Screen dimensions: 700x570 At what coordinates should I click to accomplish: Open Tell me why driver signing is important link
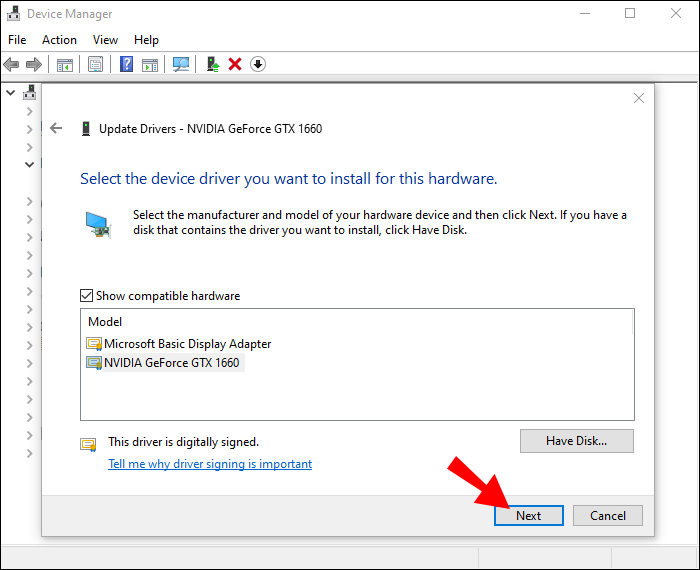(210, 464)
